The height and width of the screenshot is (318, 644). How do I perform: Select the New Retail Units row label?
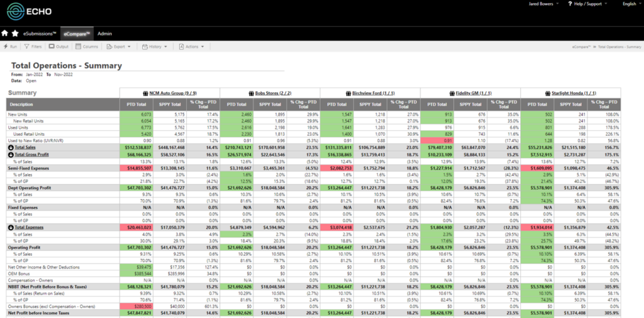click(28, 121)
